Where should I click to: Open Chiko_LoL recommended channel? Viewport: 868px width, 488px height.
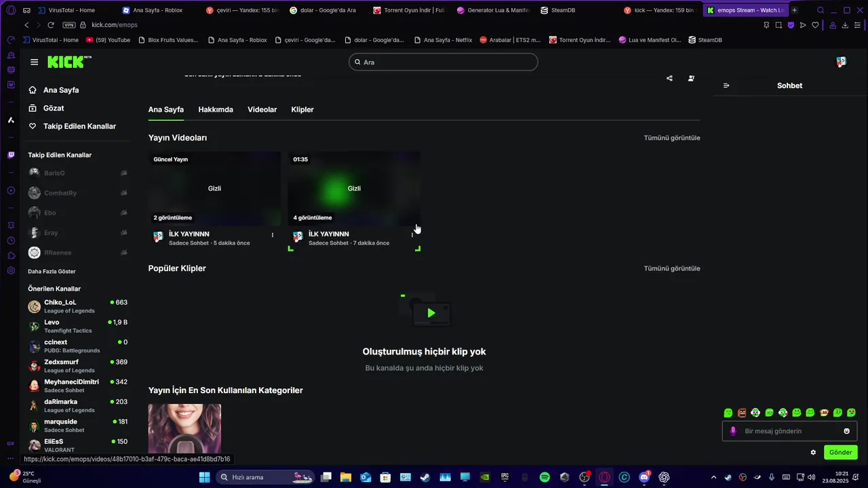(77, 306)
